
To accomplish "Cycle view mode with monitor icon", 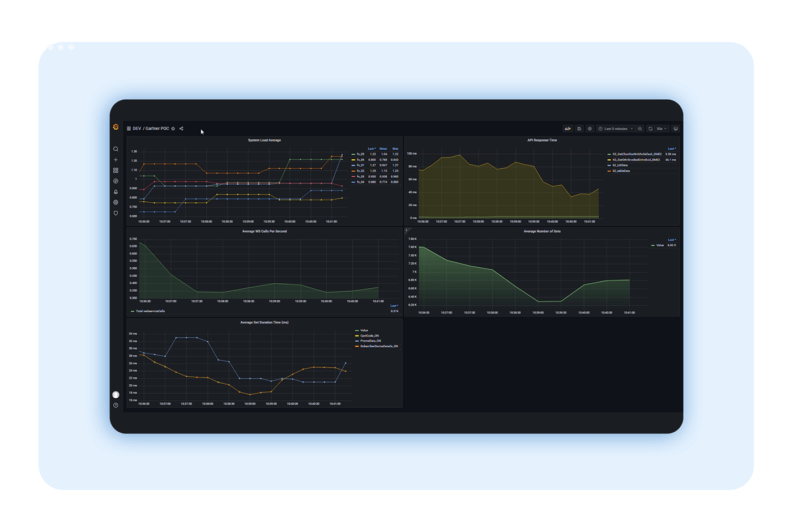I will click(x=675, y=129).
